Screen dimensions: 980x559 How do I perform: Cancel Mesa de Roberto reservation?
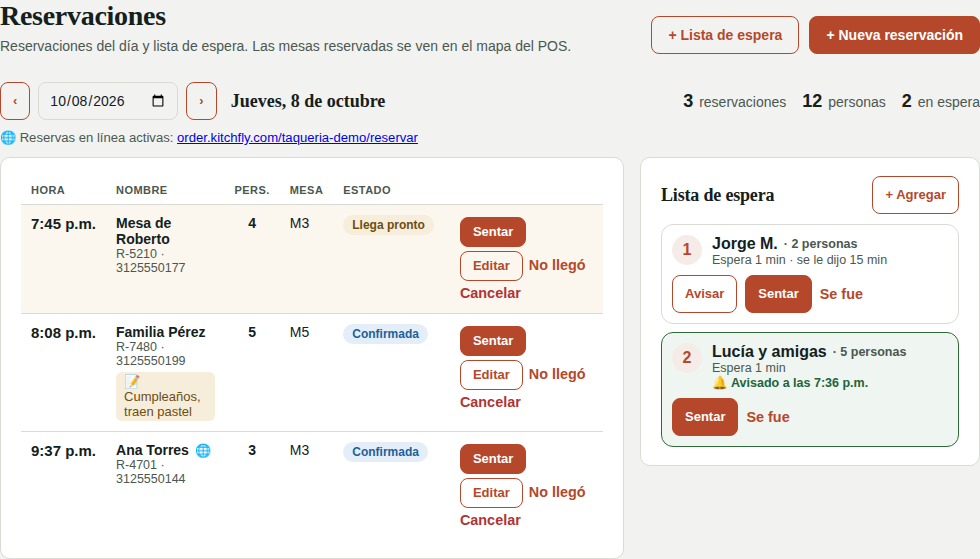[490, 293]
